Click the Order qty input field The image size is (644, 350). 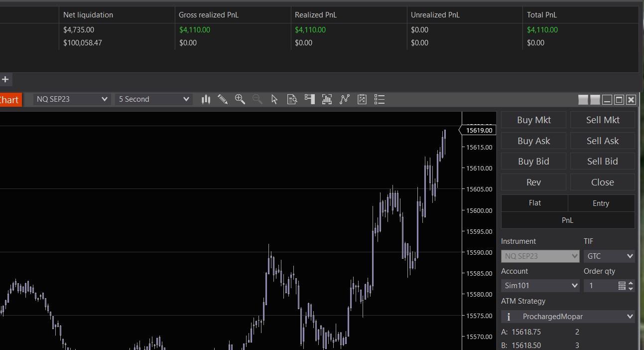click(x=600, y=286)
